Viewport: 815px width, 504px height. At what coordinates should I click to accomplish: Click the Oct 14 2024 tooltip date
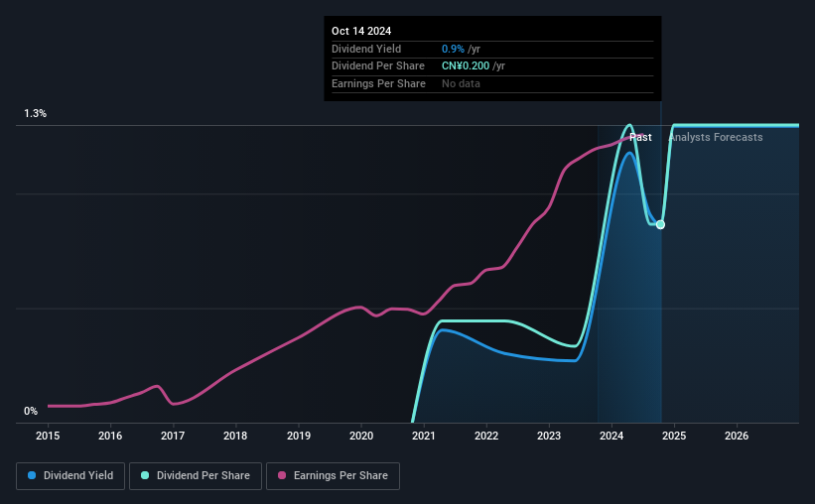coord(361,31)
